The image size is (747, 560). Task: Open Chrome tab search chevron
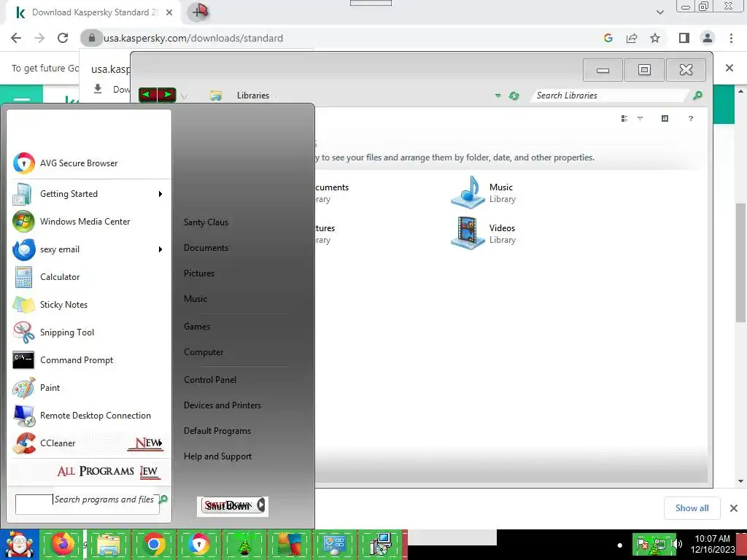pos(659,12)
